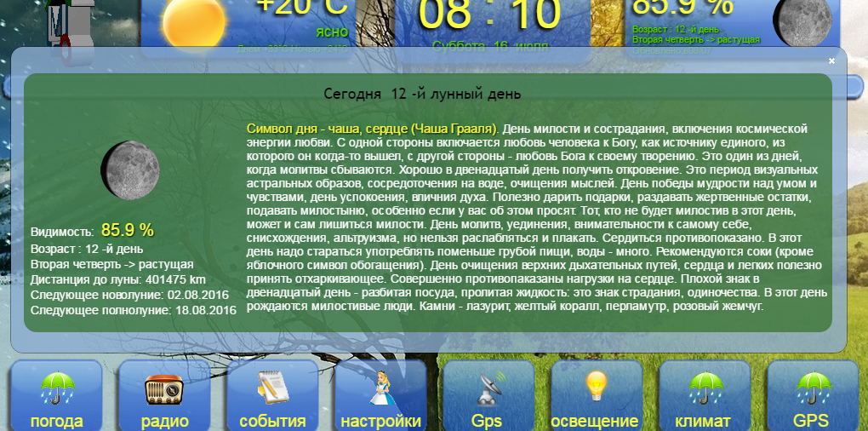Open the погода weather tile
This screenshot has width=868, height=431.
[x=56, y=395]
